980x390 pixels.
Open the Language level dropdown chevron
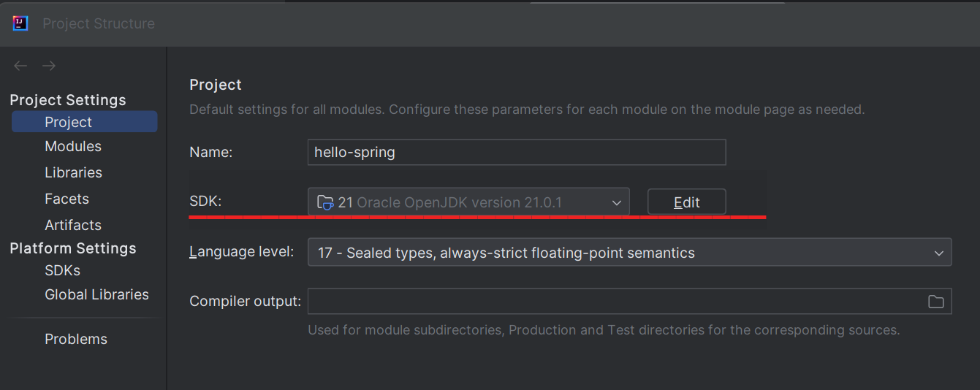point(939,253)
